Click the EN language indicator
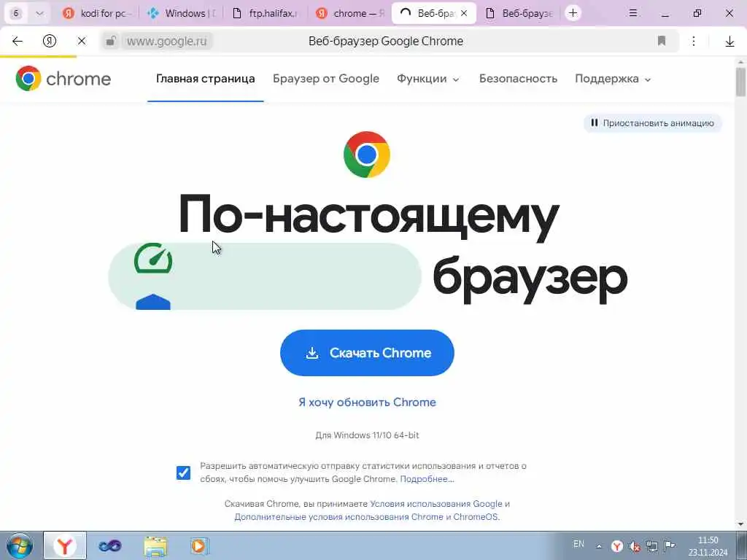 click(578, 544)
